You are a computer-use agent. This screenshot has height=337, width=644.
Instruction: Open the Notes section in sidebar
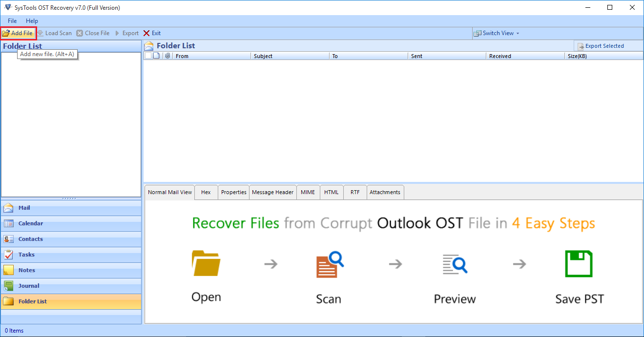(26, 270)
